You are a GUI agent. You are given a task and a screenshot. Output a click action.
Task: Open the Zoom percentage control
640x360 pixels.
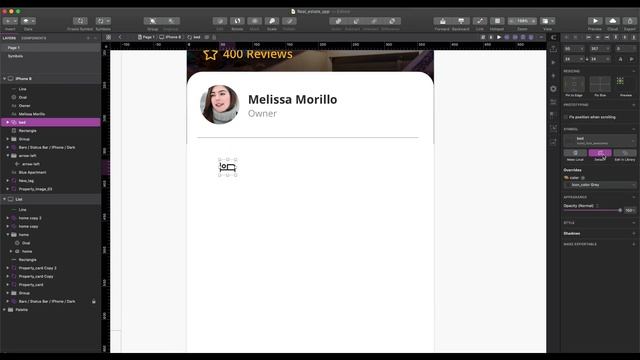(x=522, y=21)
